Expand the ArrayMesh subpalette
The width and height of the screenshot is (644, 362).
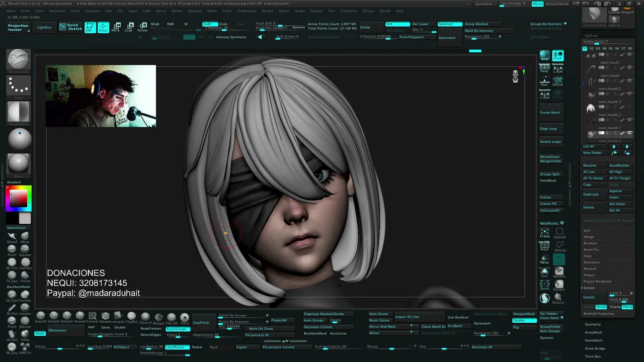coord(594,332)
